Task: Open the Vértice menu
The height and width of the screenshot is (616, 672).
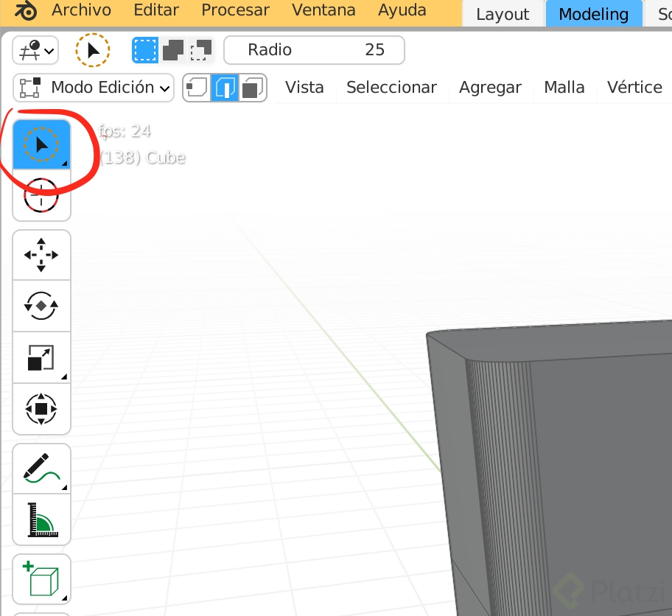Action: point(634,87)
